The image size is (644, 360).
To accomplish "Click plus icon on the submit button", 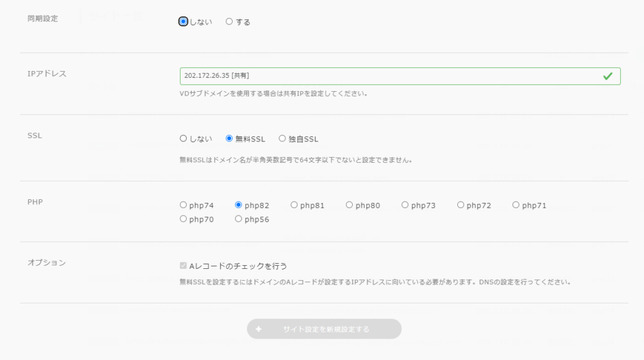I will (258, 329).
